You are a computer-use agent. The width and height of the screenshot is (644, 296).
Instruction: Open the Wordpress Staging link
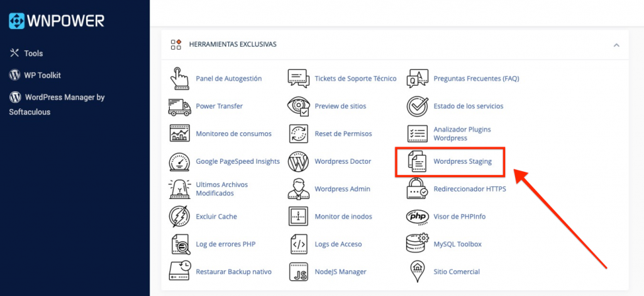[463, 162]
